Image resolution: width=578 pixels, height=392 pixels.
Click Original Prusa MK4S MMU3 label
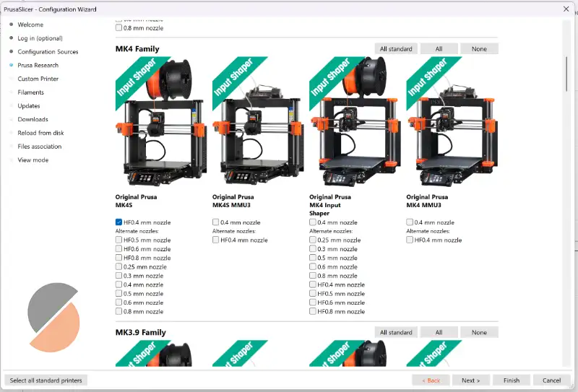(233, 201)
